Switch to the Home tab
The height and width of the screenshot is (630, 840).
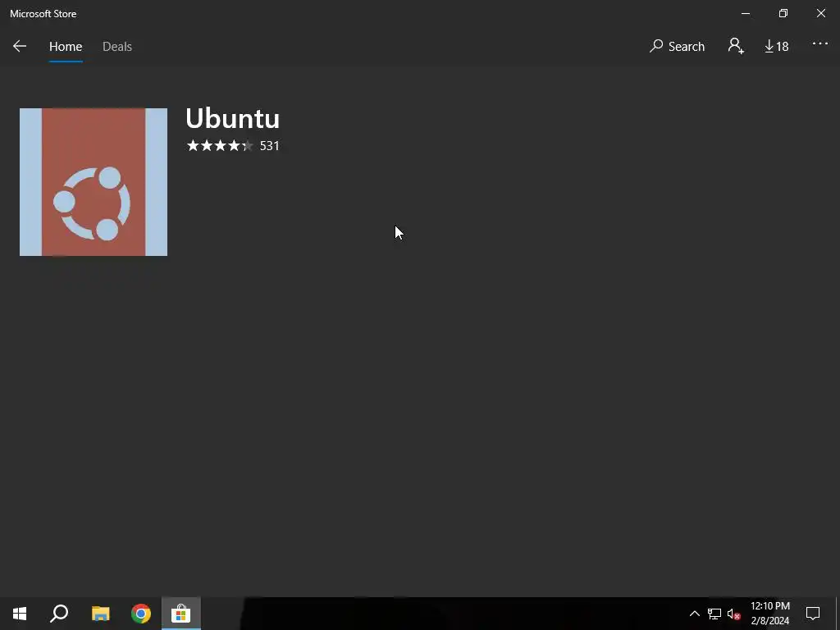coord(66,47)
